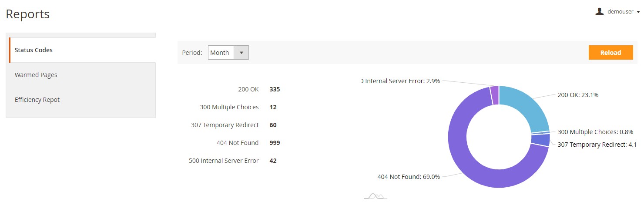
Task: Click the 500 Internal Server Error row label
Action: coord(224,161)
